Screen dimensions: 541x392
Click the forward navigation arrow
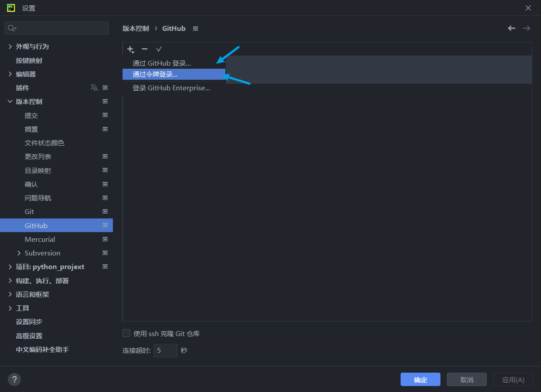[x=526, y=28]
